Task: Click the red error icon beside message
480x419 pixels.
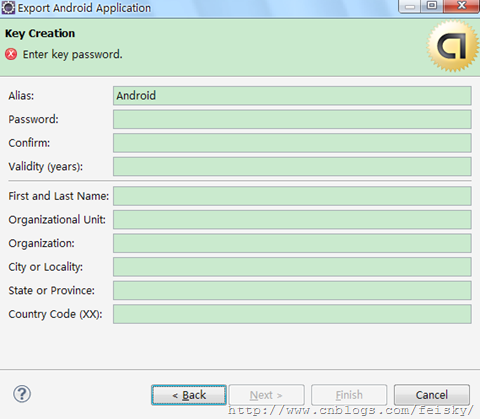Action: (x=11, y=54)
